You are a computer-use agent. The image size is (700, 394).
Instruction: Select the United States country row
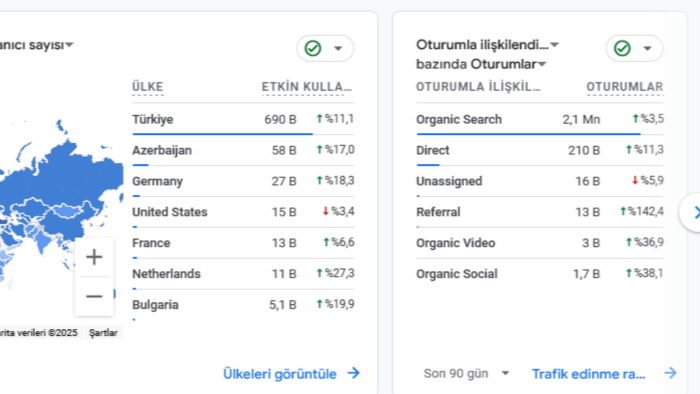243,212
